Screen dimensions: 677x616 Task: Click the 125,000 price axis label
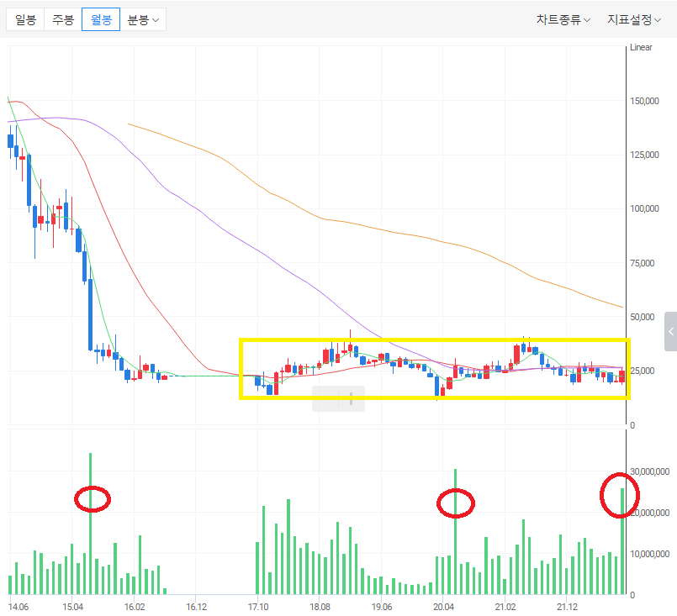coord(644,155)
